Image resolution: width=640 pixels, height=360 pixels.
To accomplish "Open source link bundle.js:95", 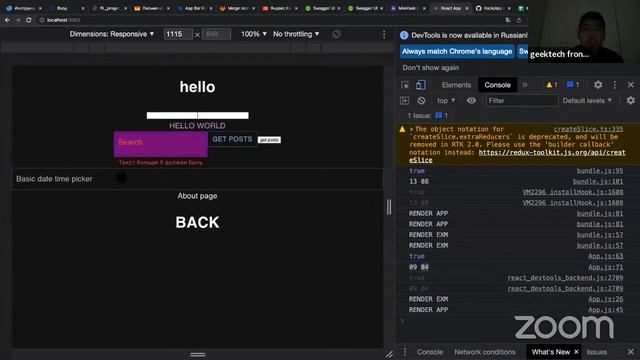I will coord(600,171).
